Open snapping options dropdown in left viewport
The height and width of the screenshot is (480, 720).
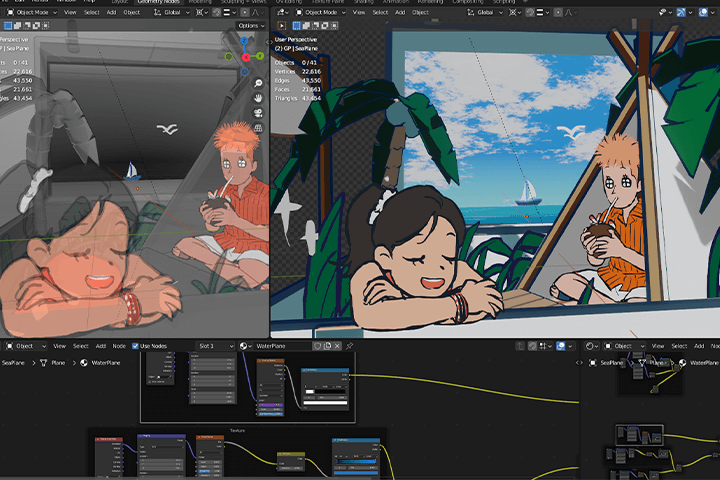[229, 12]
